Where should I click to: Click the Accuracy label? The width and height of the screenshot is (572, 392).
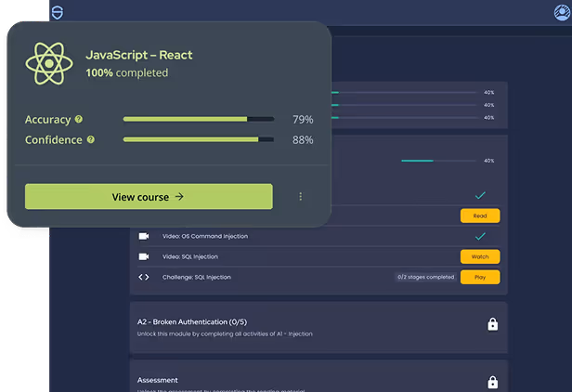[x=47, y=119]
